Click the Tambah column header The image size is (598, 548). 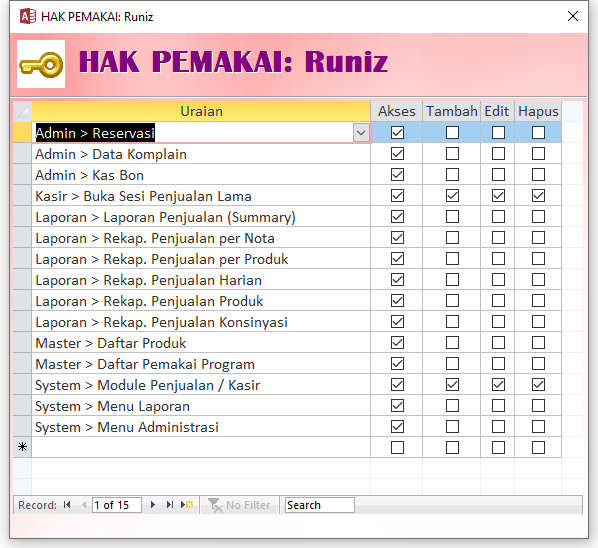tap(452, 111)
